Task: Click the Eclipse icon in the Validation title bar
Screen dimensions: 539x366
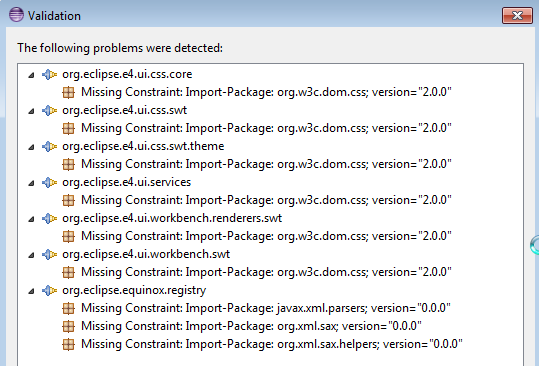Action: tap(16, 15)
